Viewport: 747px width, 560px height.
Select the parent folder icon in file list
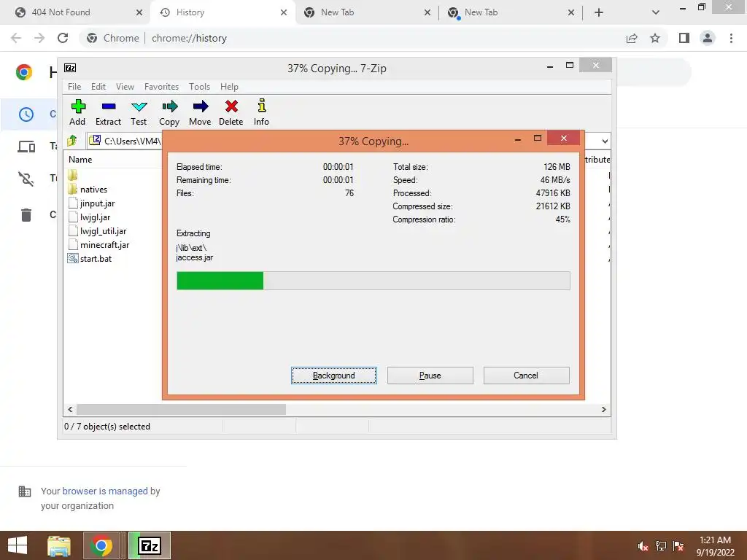[x=72, y=175]
